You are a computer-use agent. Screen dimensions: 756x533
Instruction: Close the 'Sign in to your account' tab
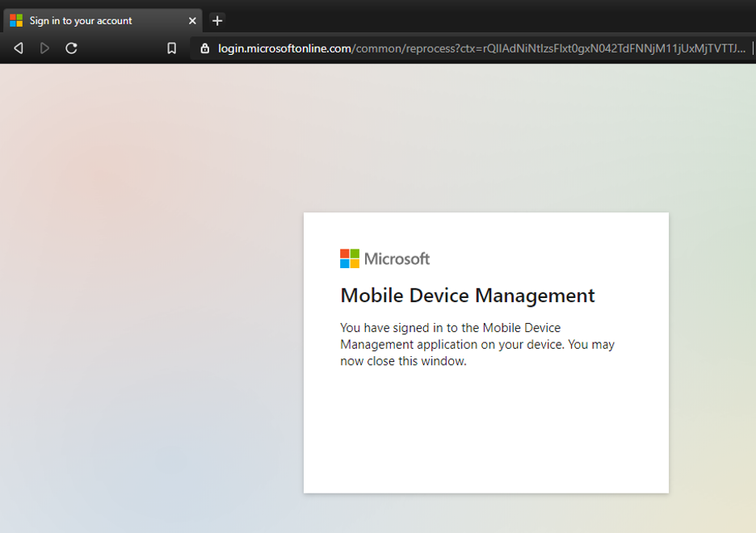pos(192,21)
